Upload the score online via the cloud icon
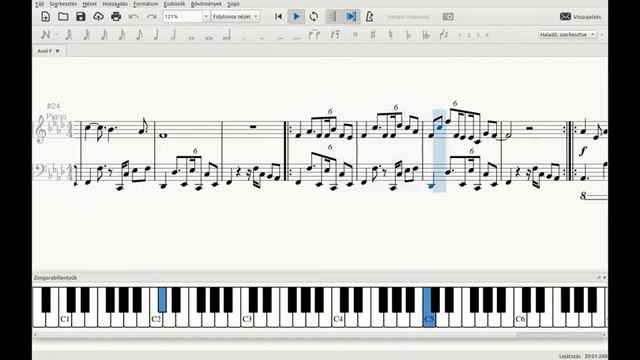Screen dimensions: 640x360 coord(98,17)
